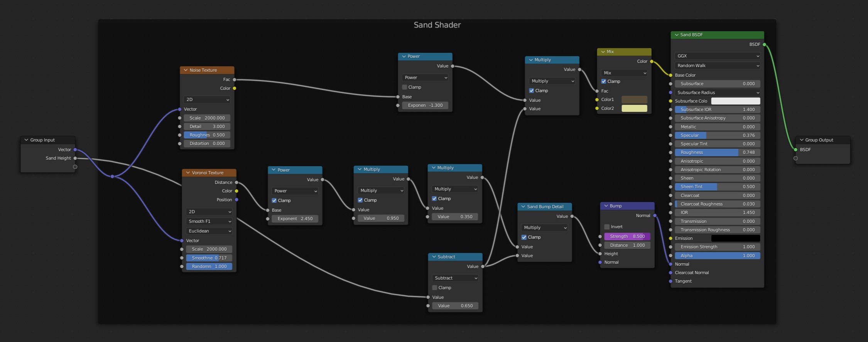Collapse the Subtract node
The height and width of the screenshot is (342, 868).
pos(434,257)
